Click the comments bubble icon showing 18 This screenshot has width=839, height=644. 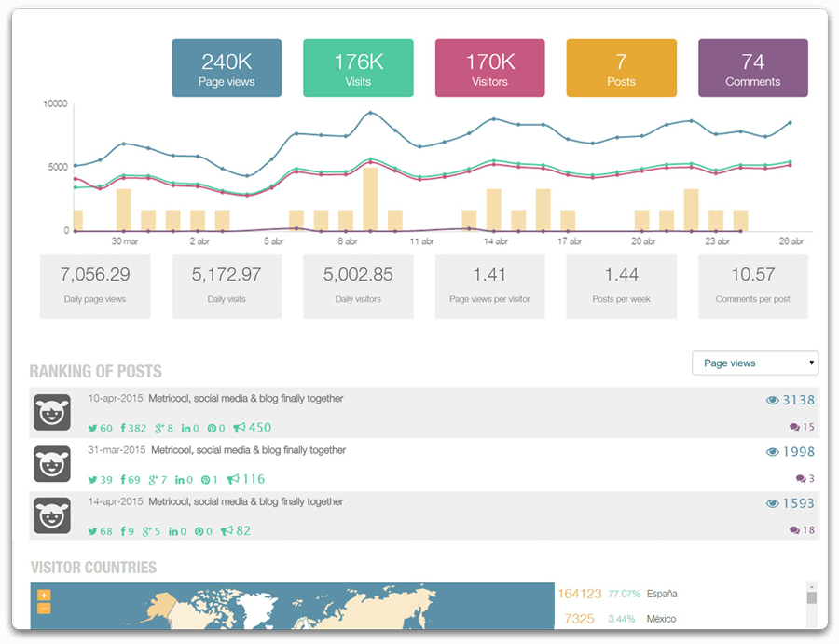(x=794, y=530)
